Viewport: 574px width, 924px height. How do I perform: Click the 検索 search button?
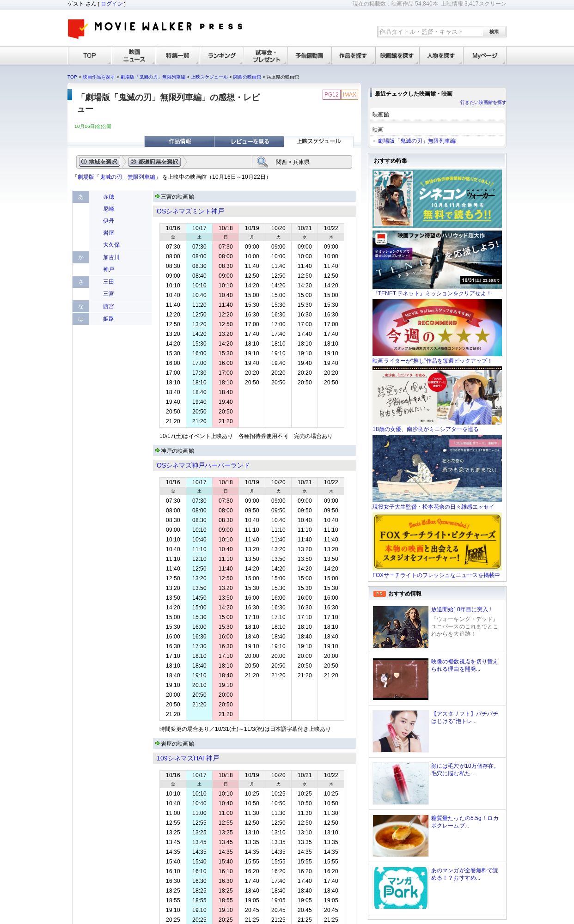(494, 32)
